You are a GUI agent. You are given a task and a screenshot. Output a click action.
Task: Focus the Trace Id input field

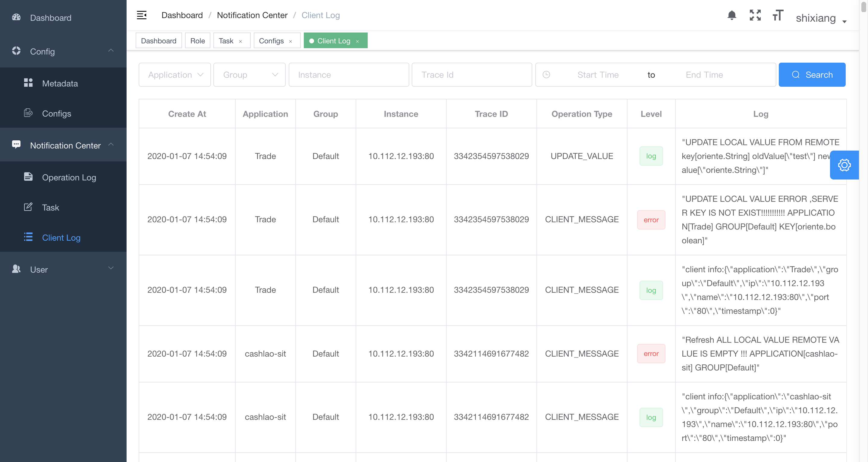[471, 75]
